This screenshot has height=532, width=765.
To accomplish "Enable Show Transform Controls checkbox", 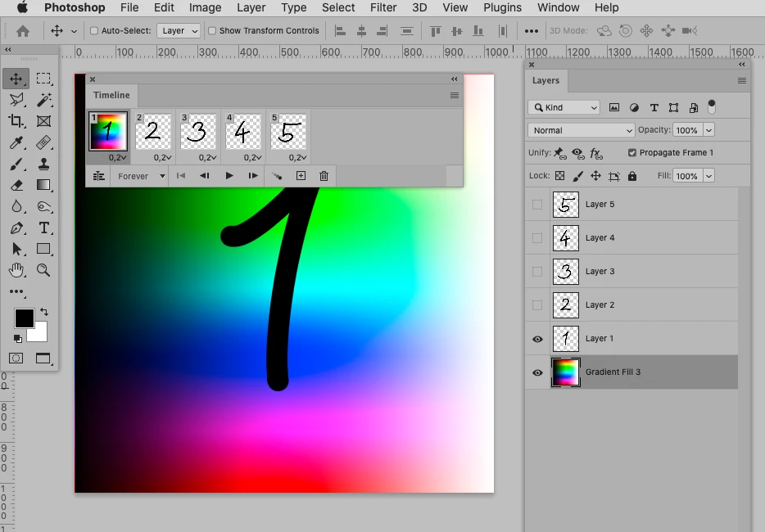I will click(212, 31).
